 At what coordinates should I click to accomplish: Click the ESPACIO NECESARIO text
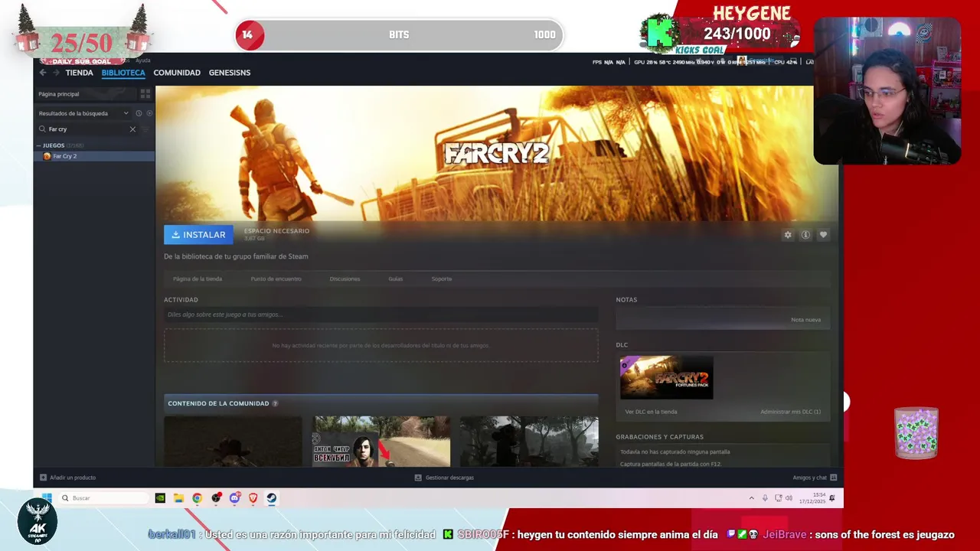coord(276,231)
